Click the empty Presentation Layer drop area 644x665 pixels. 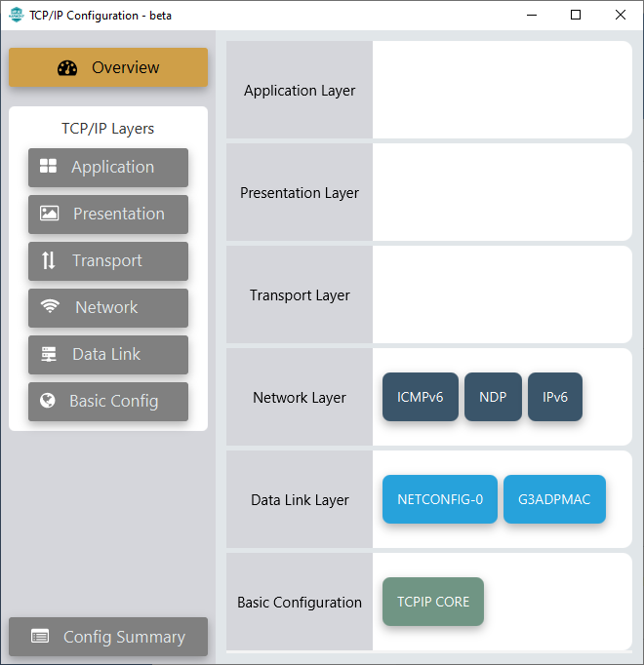(502, 193)
